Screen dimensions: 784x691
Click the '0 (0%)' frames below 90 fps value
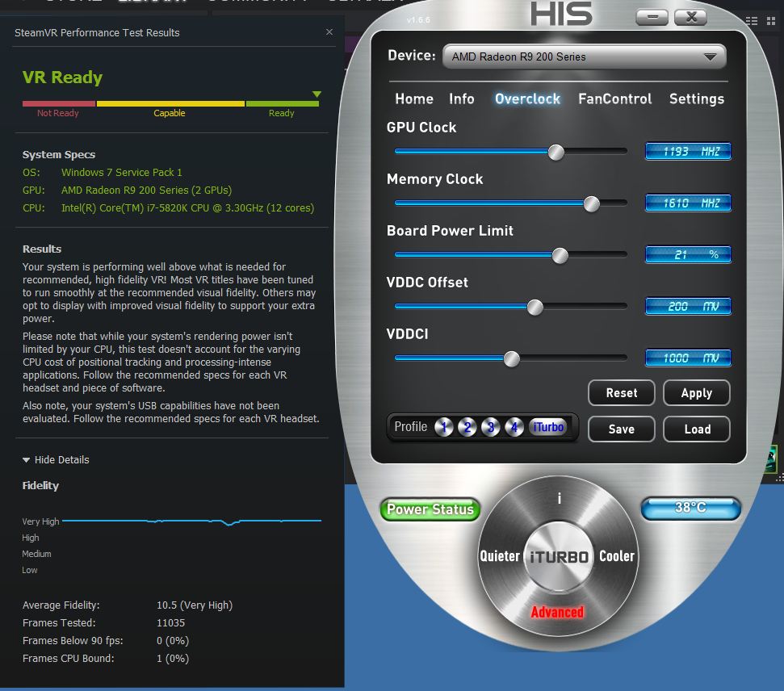(x=173, y=640)
